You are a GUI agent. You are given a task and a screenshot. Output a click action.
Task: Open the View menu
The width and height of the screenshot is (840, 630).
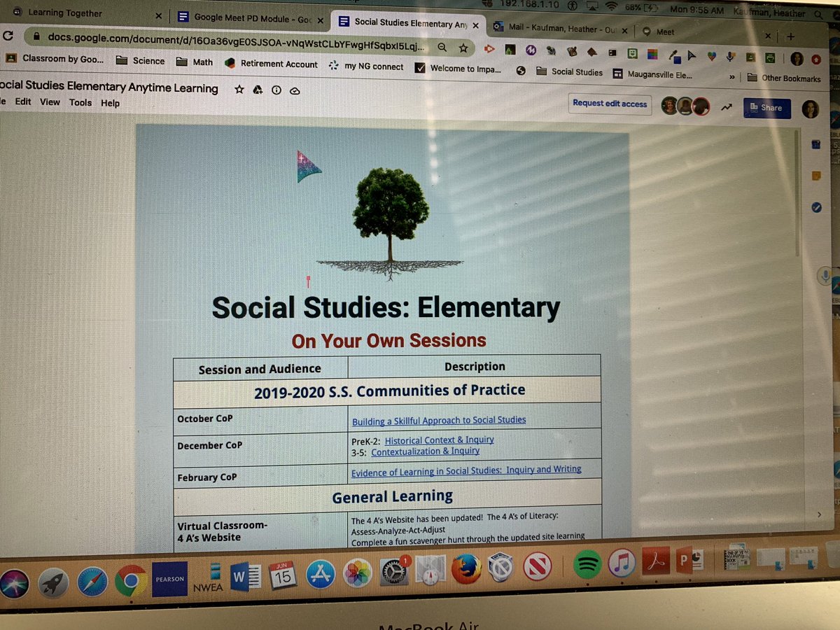[50, 101]
